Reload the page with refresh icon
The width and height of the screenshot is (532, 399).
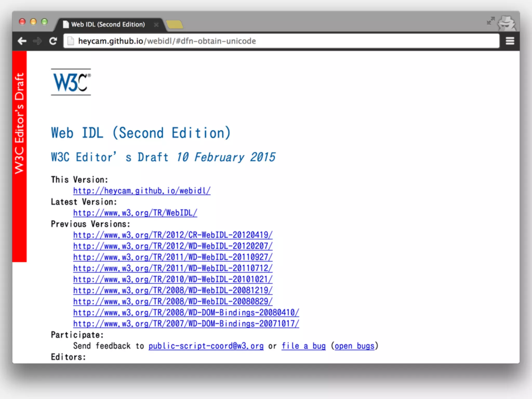[53, 41]
